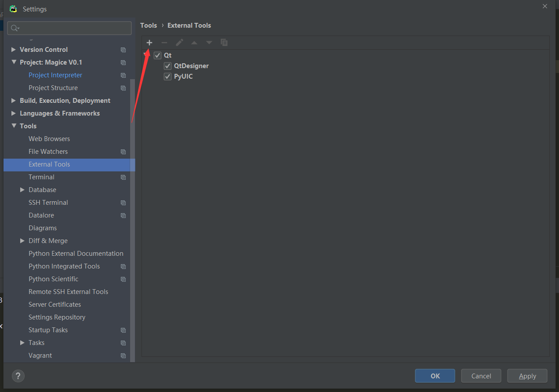
Task: Expand Build, Execution, Deployment section
Action: pyautogui.click(x=14, y=101)
